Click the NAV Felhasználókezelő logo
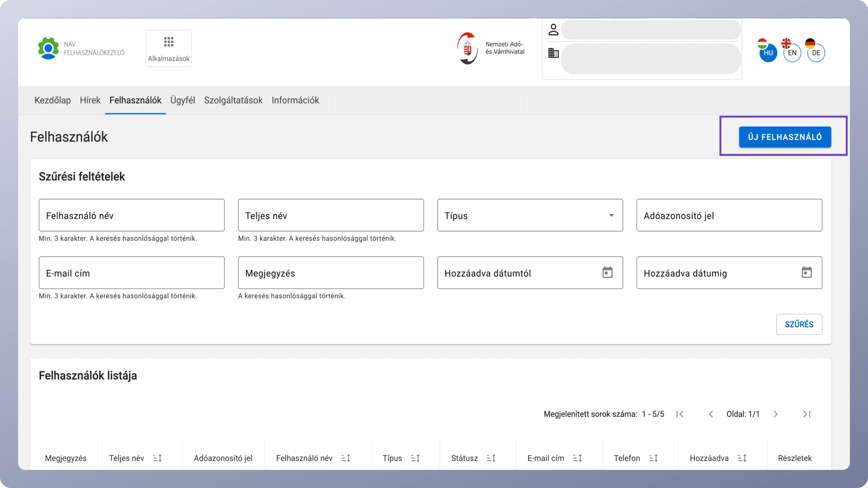The height and width of the screenshot is (488, 868). (81, 48)
